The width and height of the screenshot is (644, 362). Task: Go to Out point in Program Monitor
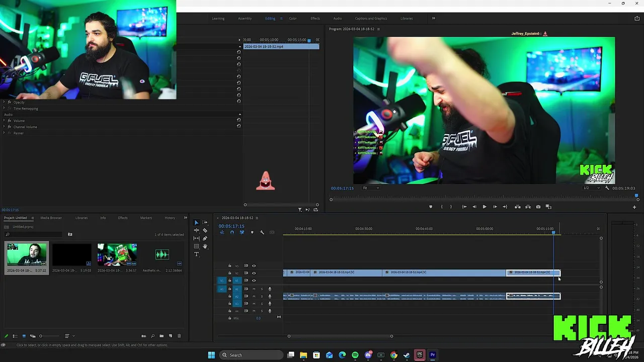pos(505,207)
